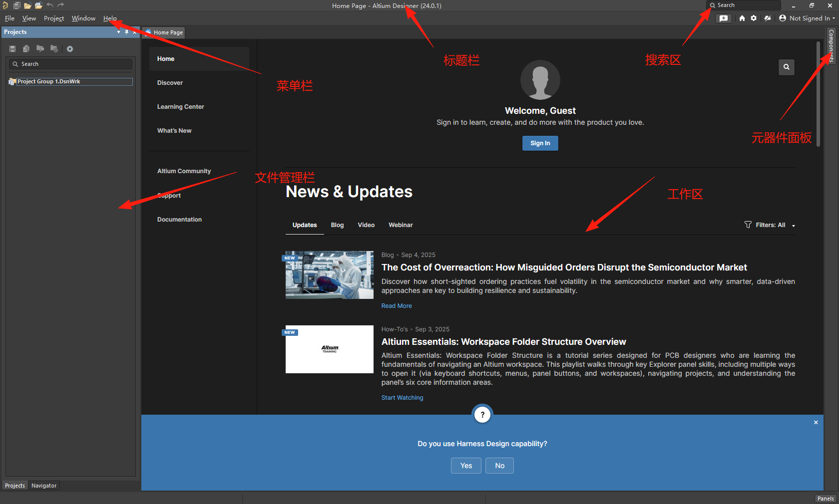Screen dimensions: 839x504
Task: Switch to the Webinar tab in News & Updates
Action: click(x=401, y=225)
